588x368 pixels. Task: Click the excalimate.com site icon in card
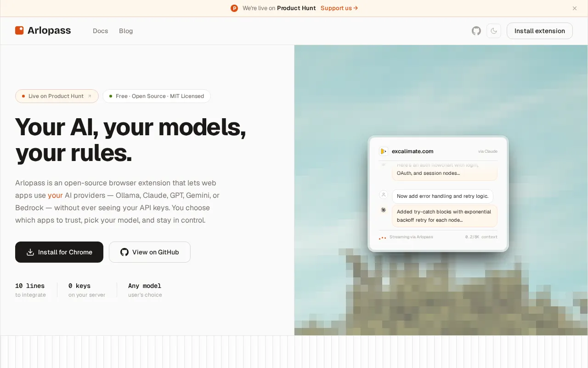point(384,151)
